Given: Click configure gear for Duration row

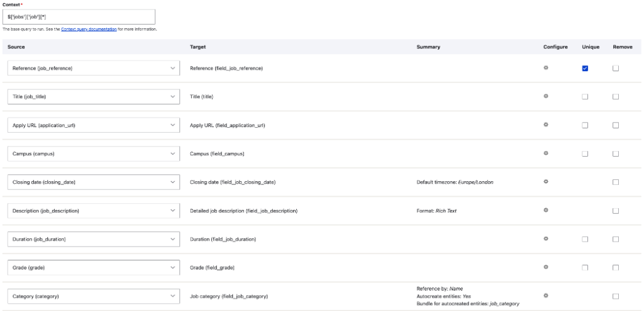Looking at the screenshot, I should (x=546, y=238).
